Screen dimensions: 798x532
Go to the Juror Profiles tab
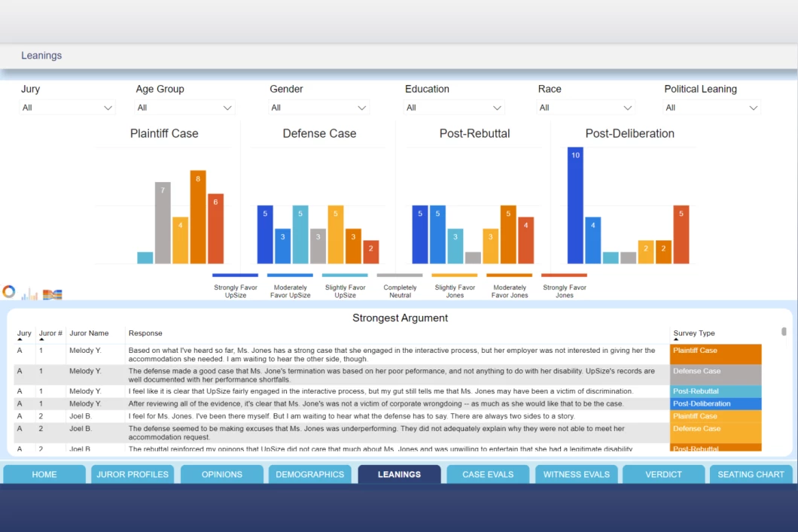[132, 474]
